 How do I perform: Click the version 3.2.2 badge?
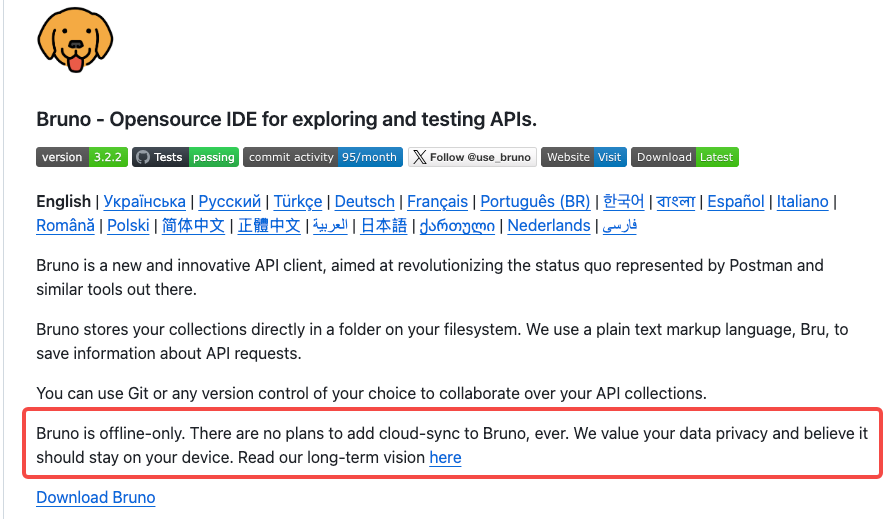click(81, 157)
